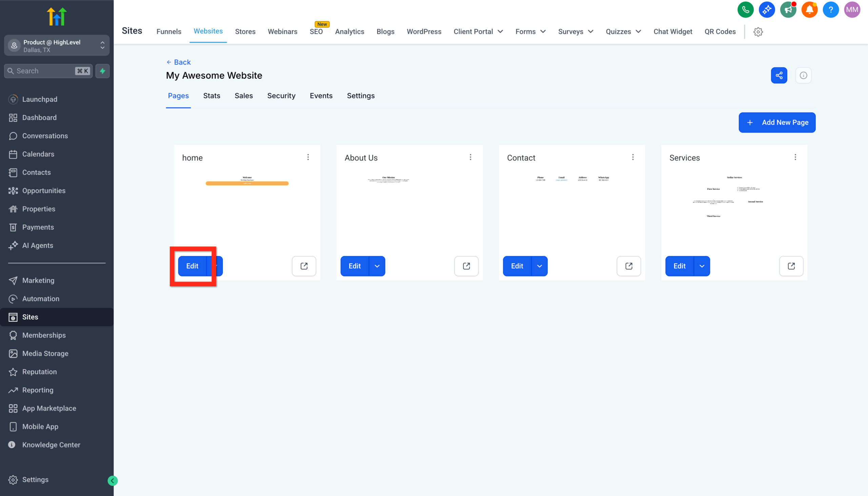Open the phone dialer icon in top right
The height and width of the screenshot is (496, 868).
745,9
